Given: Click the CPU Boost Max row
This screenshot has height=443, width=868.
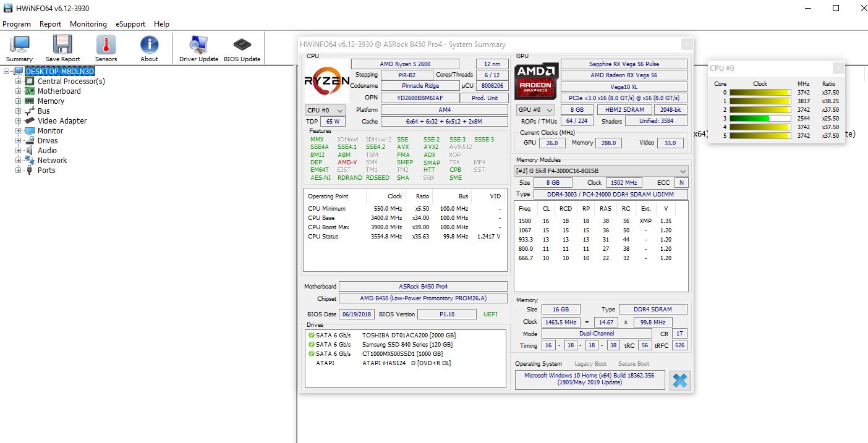Looking at the screenshot, I should click(x=404, y=227).
